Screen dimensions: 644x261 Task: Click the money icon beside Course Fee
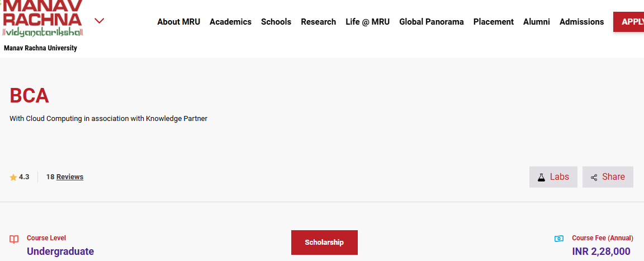click(x=559, y=239)
